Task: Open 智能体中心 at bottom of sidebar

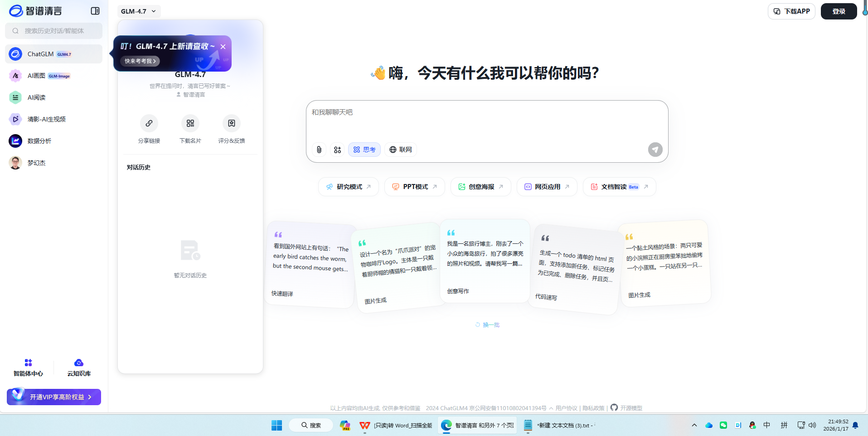Action: pos(28,367)
